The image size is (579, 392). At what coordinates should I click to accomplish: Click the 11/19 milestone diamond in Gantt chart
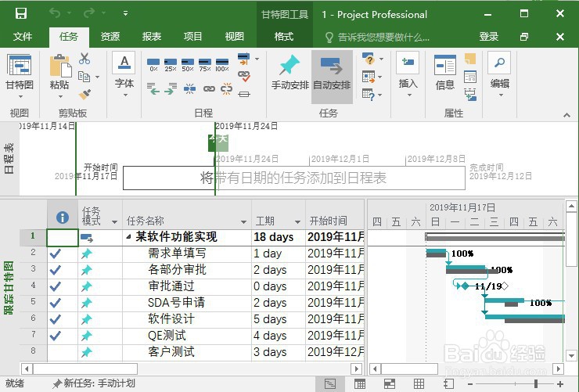[465, 286]
